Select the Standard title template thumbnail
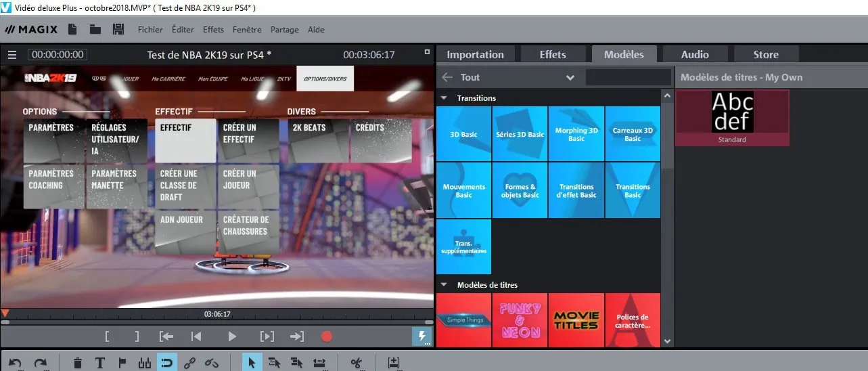The width and height of the screenshot is (868, 371). click(x=732, y=117)
